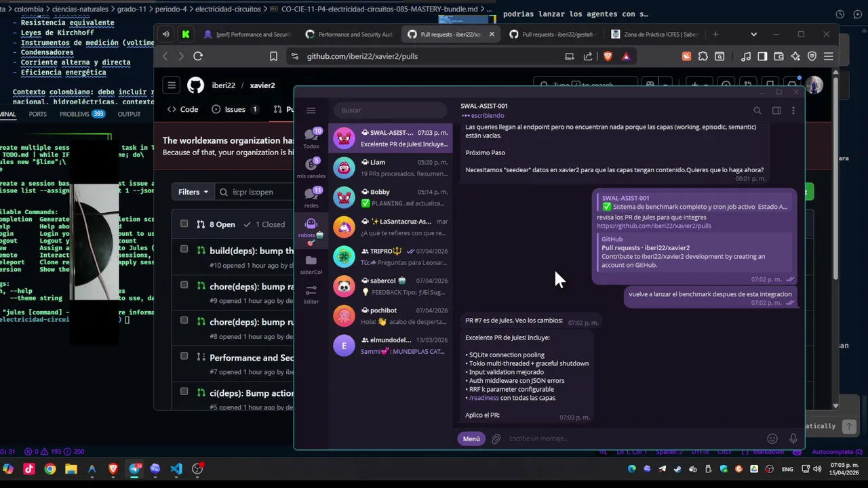
Task: Open the LaSantacruz-As chat
Action: 390,227
